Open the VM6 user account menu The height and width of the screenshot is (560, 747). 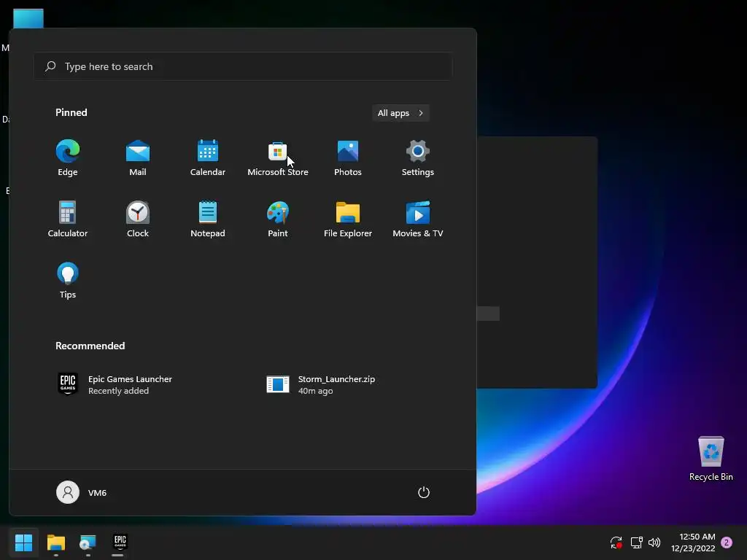pos(82,492)
